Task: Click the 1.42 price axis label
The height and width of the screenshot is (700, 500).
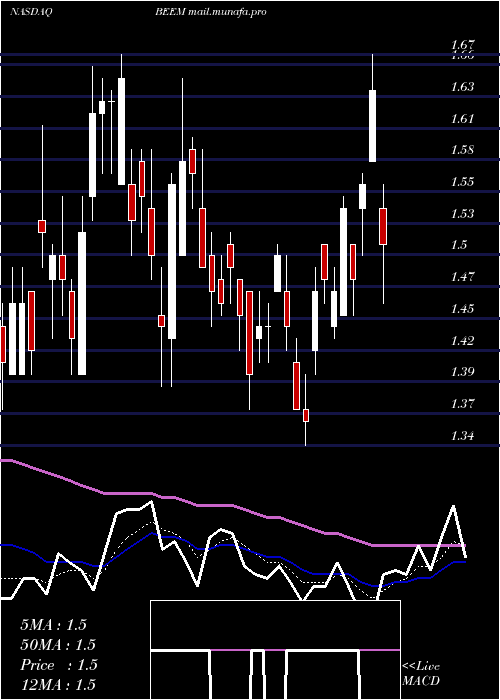Action: 462,341
